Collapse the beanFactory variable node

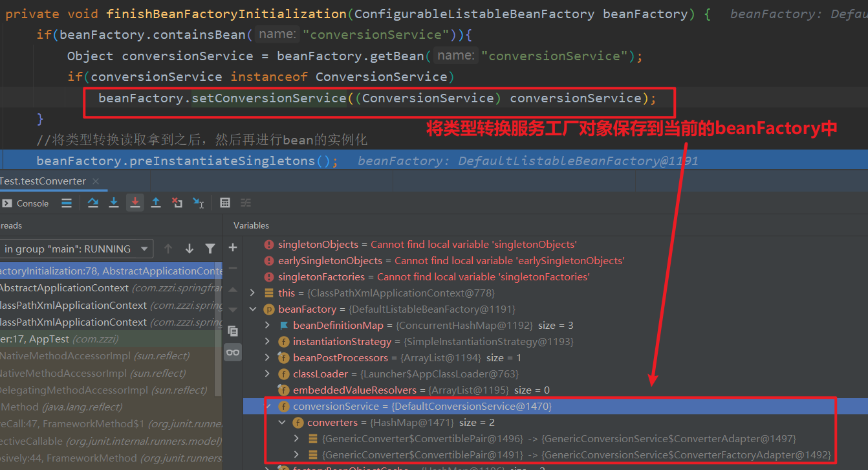click(x=252, y=309)
